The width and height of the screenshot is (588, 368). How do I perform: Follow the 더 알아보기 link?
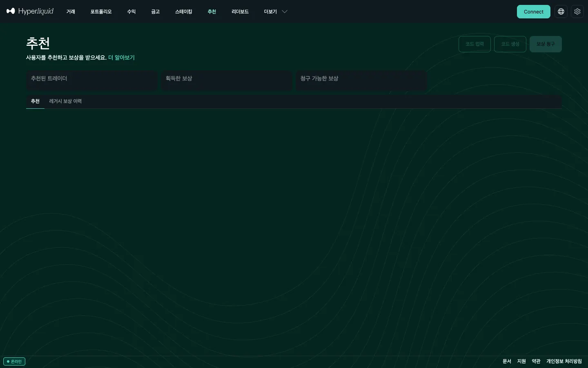point(121,58)
